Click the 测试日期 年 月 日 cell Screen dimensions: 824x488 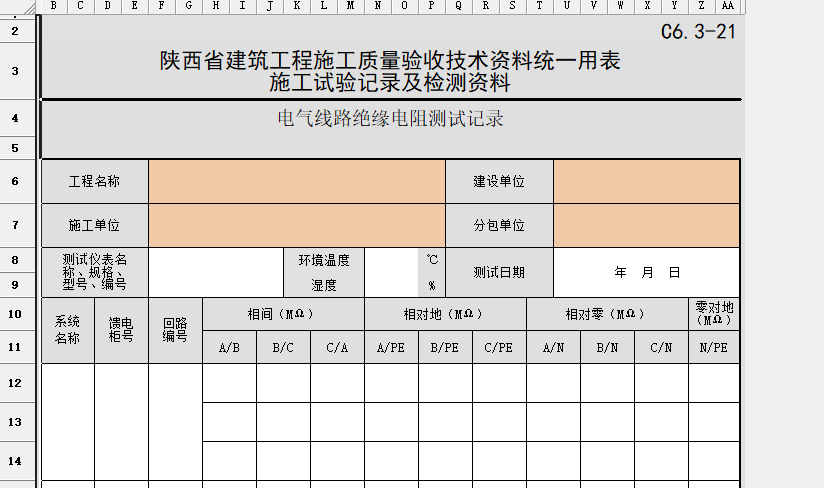coord(646,272)
